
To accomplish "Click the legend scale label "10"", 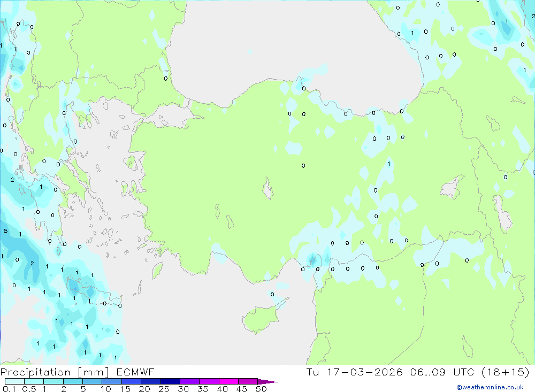I will [106, 389].
